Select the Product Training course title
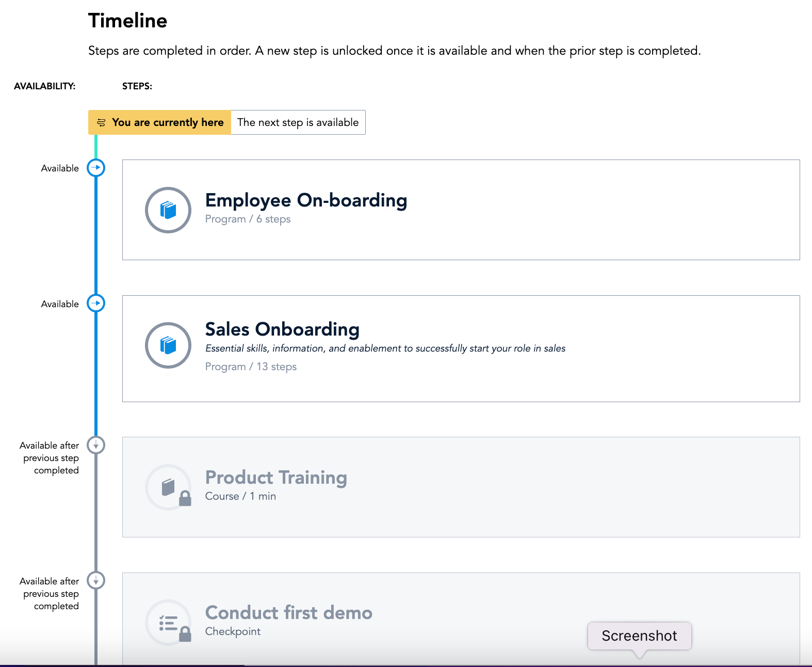812x667 pixels. tap(276, 478)
